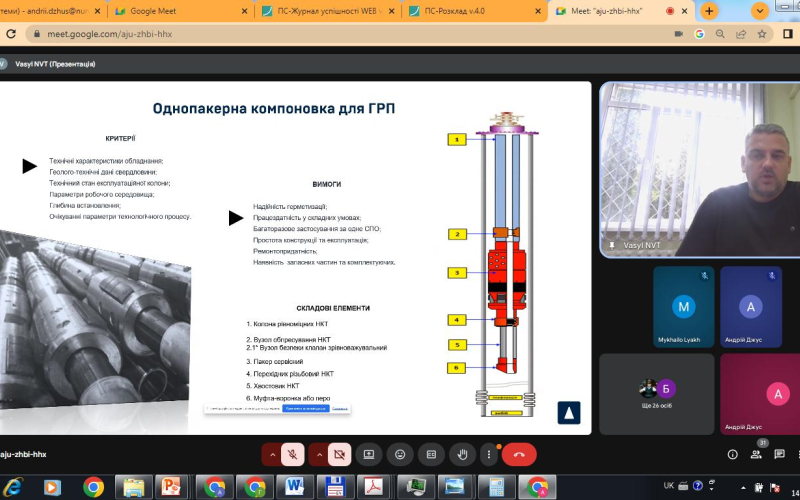Raise your hand in the meeting
Image resolution: width=800 pixels, height=500 pixels.
(x=461, y=454)
